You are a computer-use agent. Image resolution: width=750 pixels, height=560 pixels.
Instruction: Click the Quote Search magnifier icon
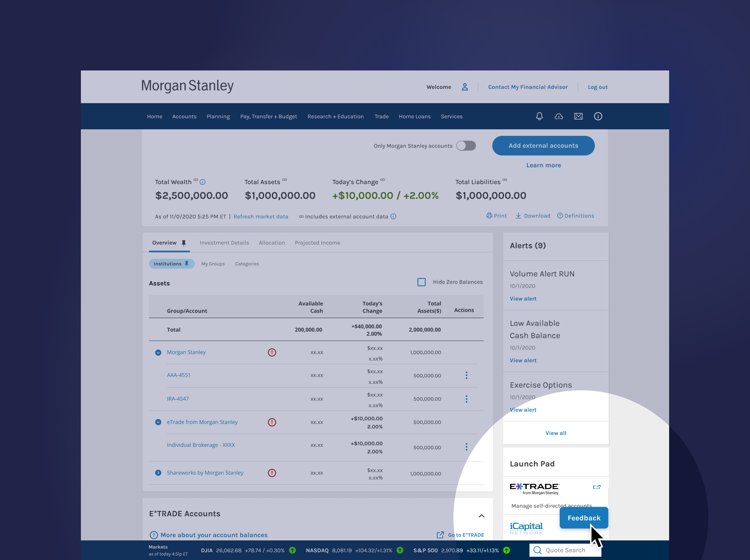click(x=537, y=550)
